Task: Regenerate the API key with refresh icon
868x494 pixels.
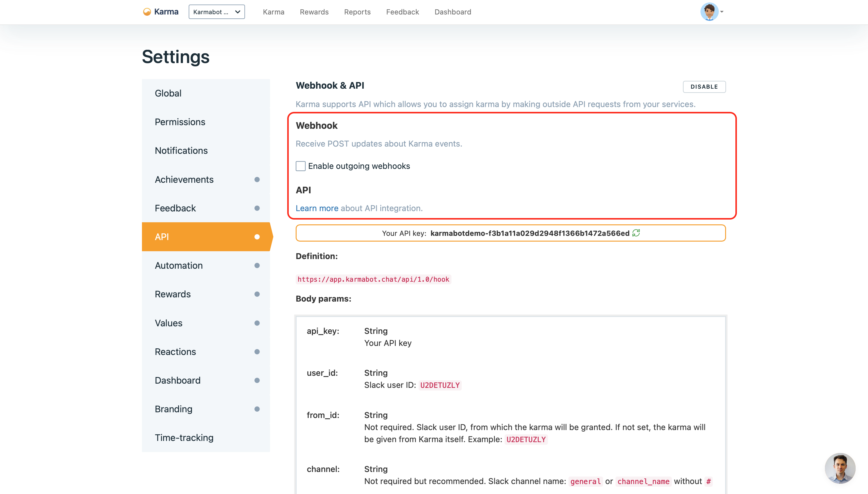Action: point(636,233)
